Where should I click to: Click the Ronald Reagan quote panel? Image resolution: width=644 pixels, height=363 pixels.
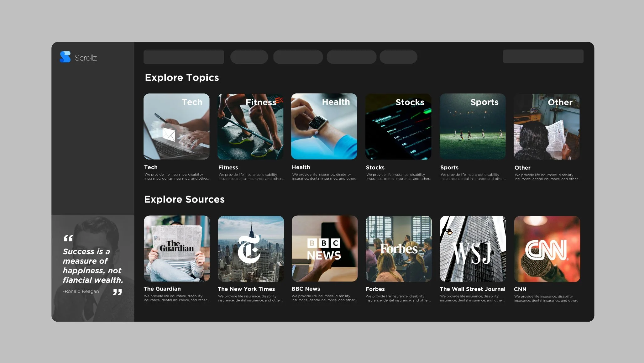(x=93, y=268)
